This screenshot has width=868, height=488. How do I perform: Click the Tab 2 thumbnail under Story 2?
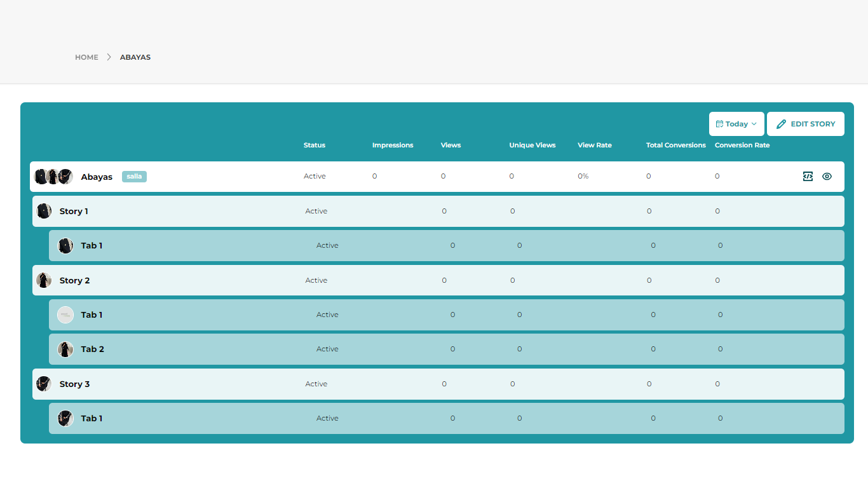[x=65, y=349]
